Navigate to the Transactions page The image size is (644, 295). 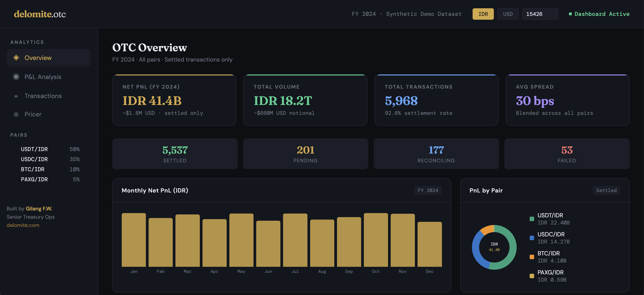pyautogui.click(x=43, y=96)
